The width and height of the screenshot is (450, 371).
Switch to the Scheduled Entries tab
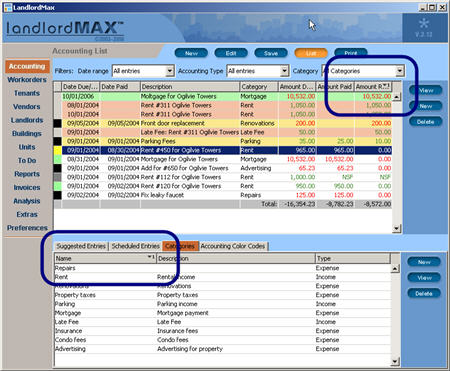(x=136, y=246)
